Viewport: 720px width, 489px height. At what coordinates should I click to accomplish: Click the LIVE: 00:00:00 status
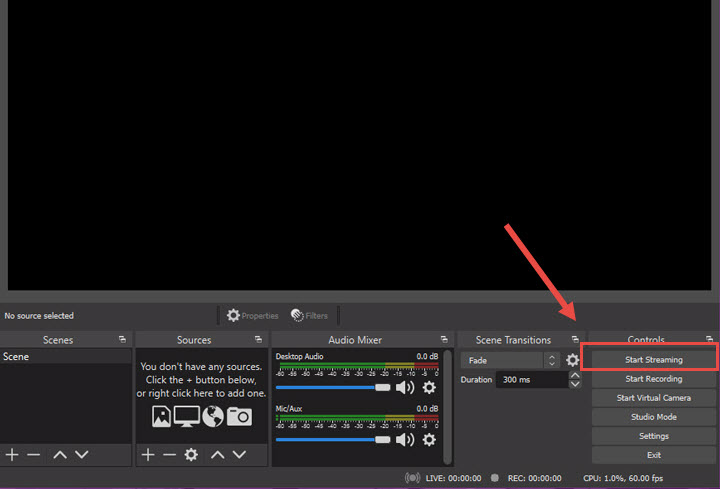453,478
